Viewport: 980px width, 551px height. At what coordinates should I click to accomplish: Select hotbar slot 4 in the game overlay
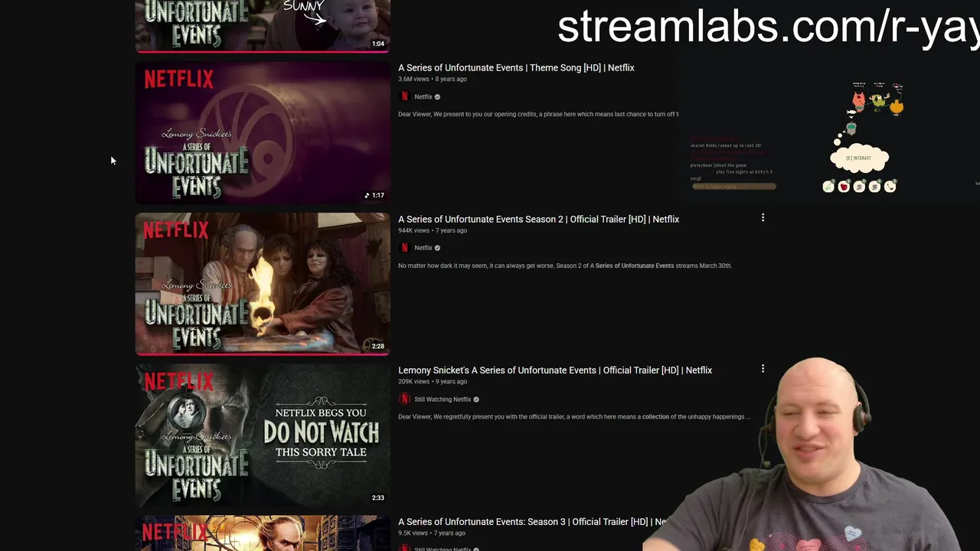coord(874,187)
